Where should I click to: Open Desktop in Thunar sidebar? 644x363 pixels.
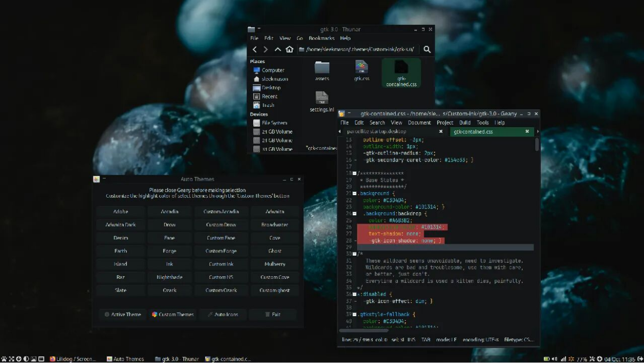click(267, 88)
